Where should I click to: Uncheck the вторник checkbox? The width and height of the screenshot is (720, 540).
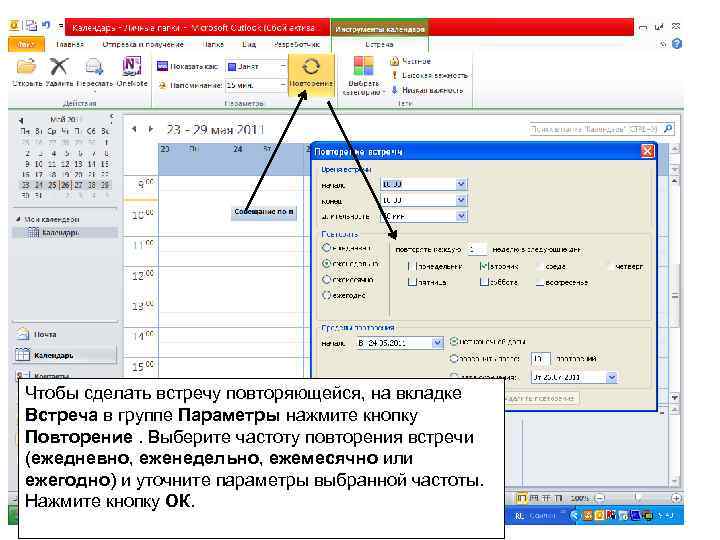[x=484, y=266]
